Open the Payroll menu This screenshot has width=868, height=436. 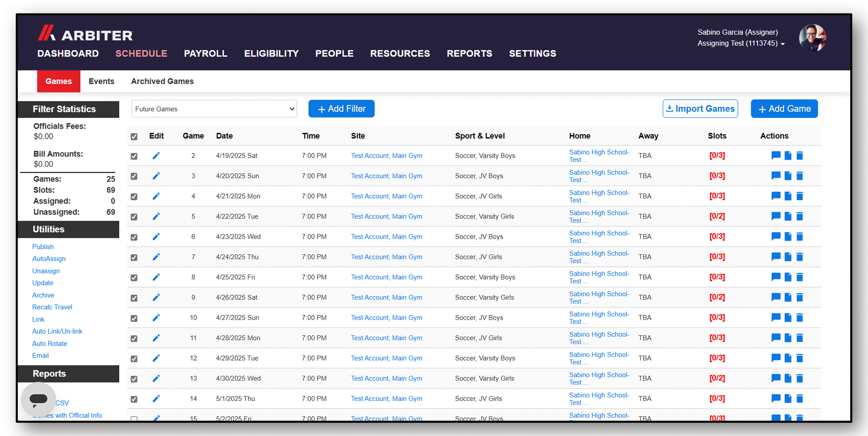pos(206,54)
